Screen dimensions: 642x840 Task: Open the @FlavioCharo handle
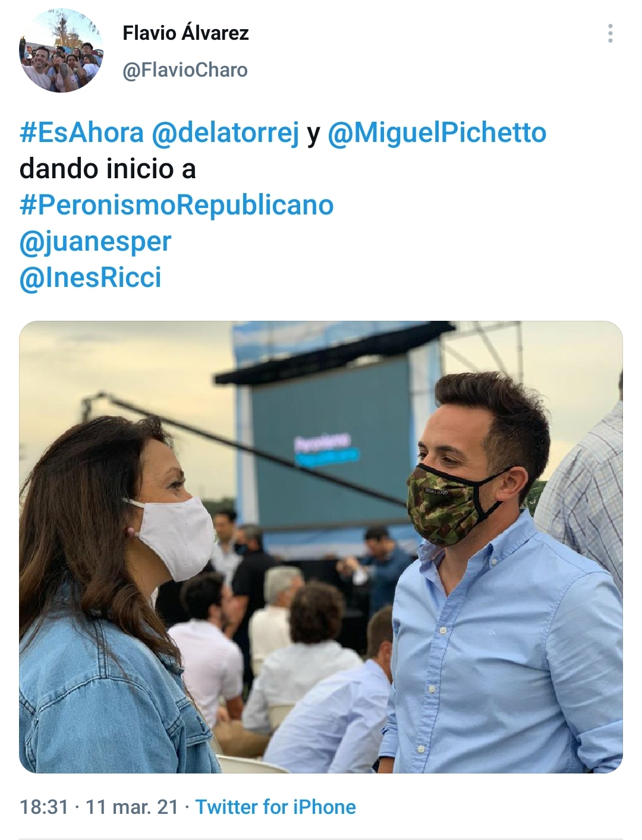click(185, 70)
